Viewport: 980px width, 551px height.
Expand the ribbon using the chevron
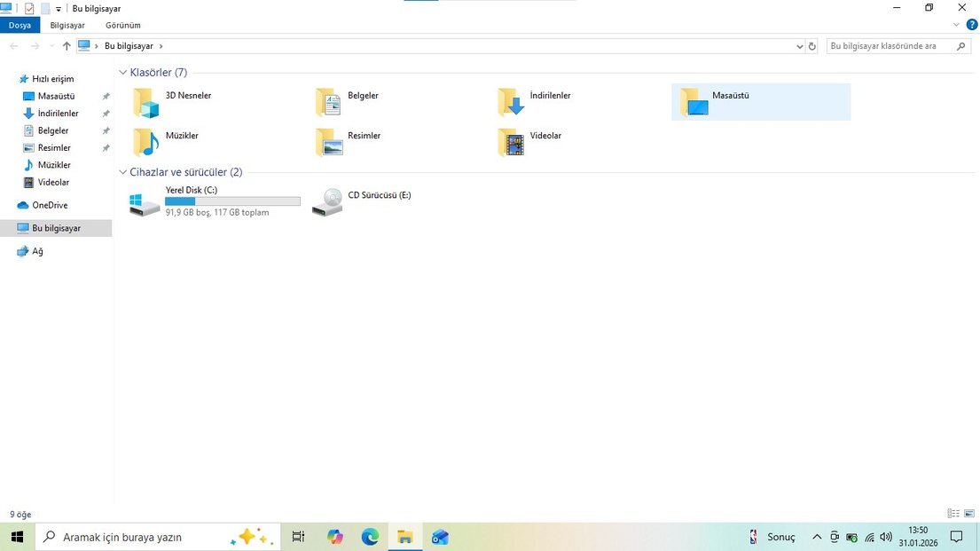pos(956,25)
